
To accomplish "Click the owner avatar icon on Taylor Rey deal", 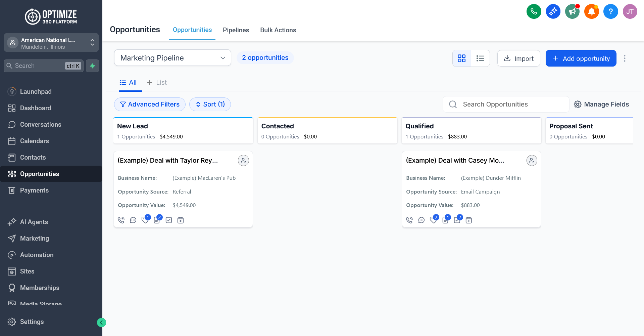I will (x=243, y=161).
